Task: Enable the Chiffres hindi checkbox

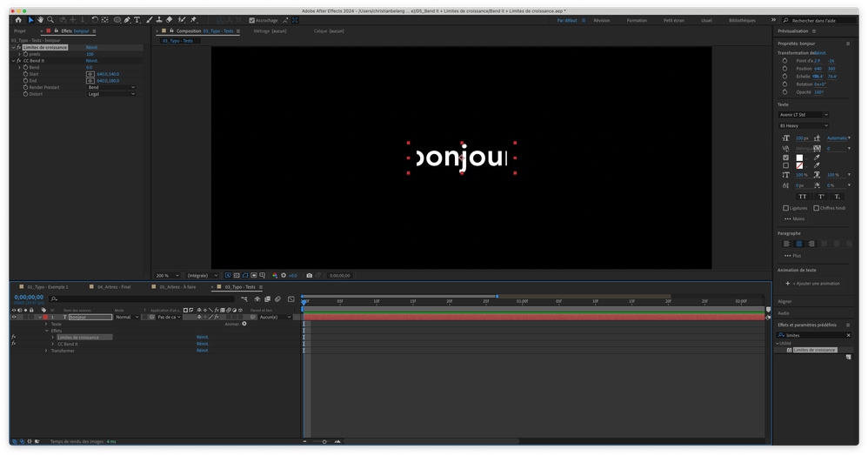Action: point(816,208)
